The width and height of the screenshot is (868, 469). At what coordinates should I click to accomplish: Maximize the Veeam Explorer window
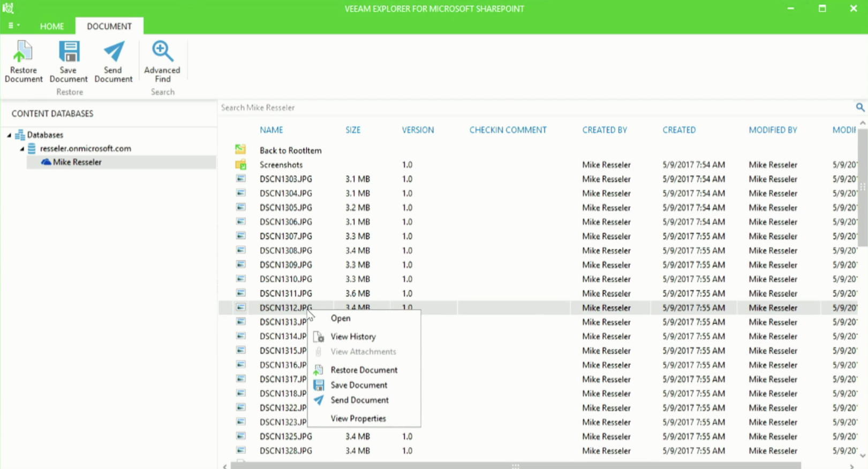[x=822, y=9]
